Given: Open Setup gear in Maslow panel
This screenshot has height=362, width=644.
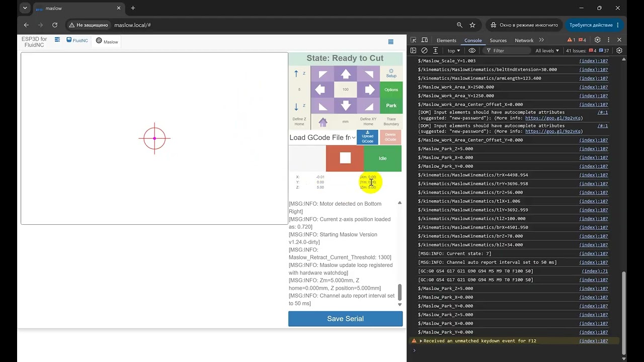Looking at the screenshot, I should click(x=391, y=73).
